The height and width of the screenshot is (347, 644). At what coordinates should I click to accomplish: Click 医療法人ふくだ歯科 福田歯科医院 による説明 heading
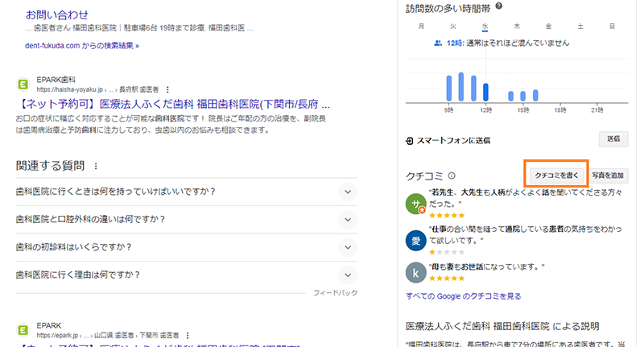[502, 326]
